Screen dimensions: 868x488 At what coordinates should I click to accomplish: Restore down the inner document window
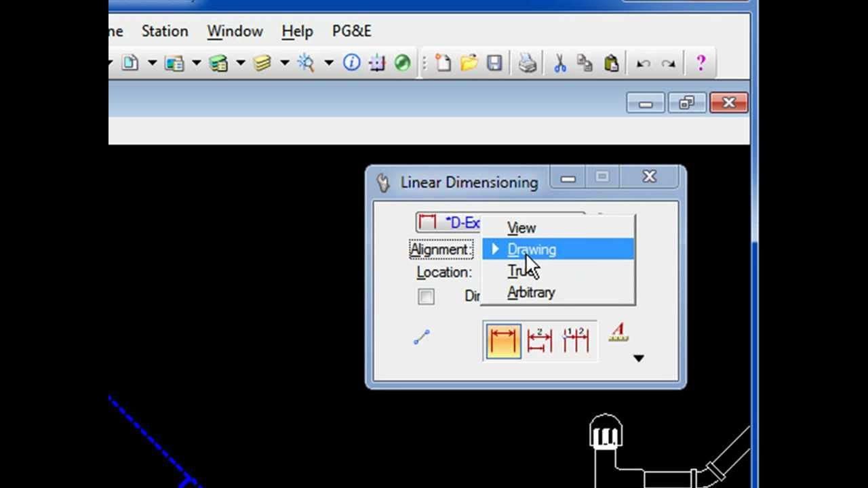click(x=687, y=103)
